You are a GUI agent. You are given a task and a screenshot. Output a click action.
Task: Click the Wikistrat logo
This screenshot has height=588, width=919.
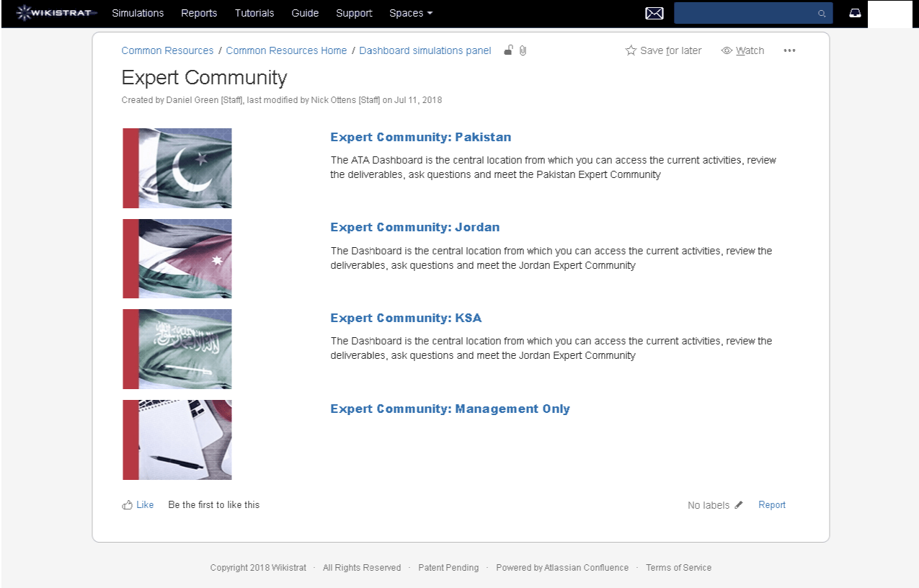(56, 13)
